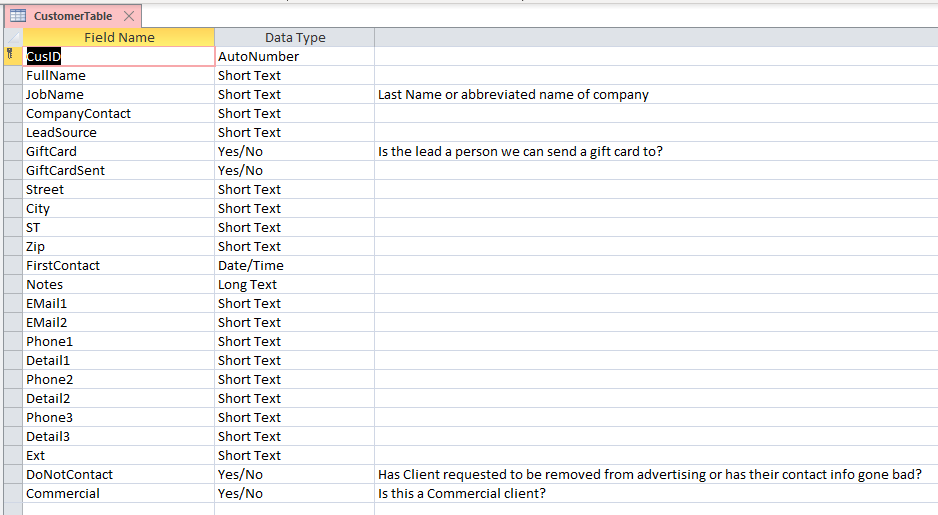This screenshot has width=938, height=515.
Task: Click the JobName description text
Action: pyautogui.click(x=513, y=95)
